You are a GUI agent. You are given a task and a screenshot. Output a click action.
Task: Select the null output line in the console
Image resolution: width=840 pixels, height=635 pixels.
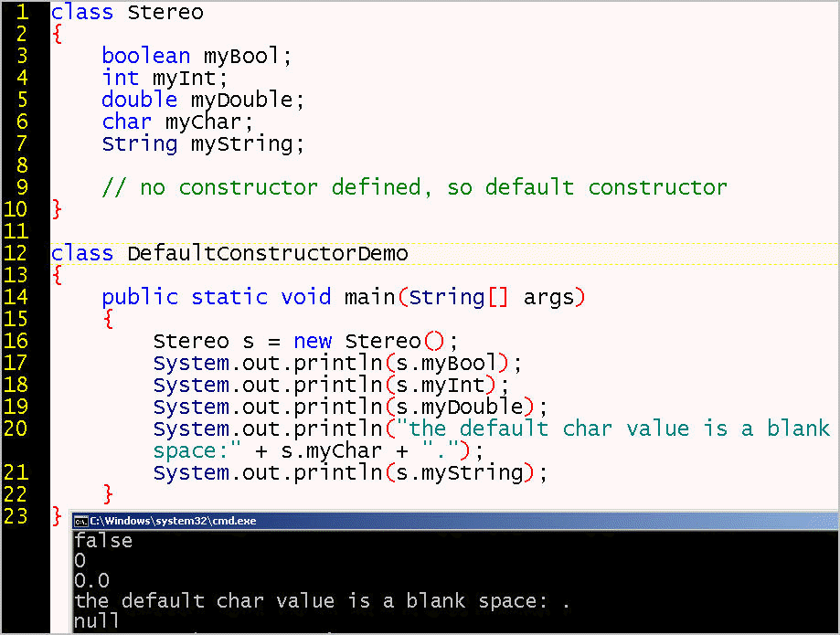pos(95,620)
